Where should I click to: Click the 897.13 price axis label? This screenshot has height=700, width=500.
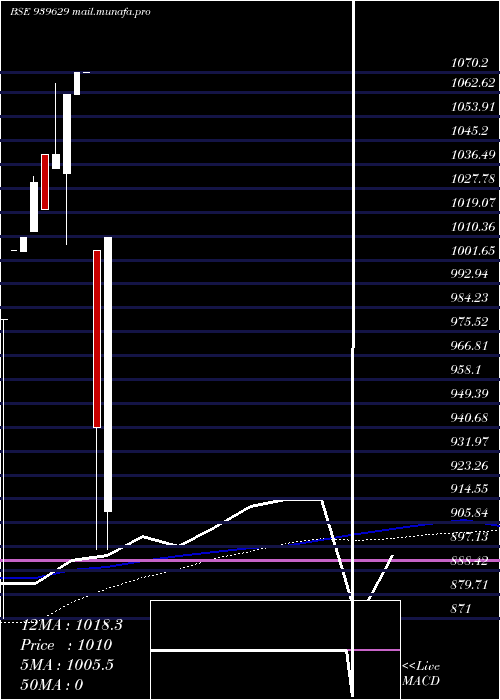click(469, 537)
